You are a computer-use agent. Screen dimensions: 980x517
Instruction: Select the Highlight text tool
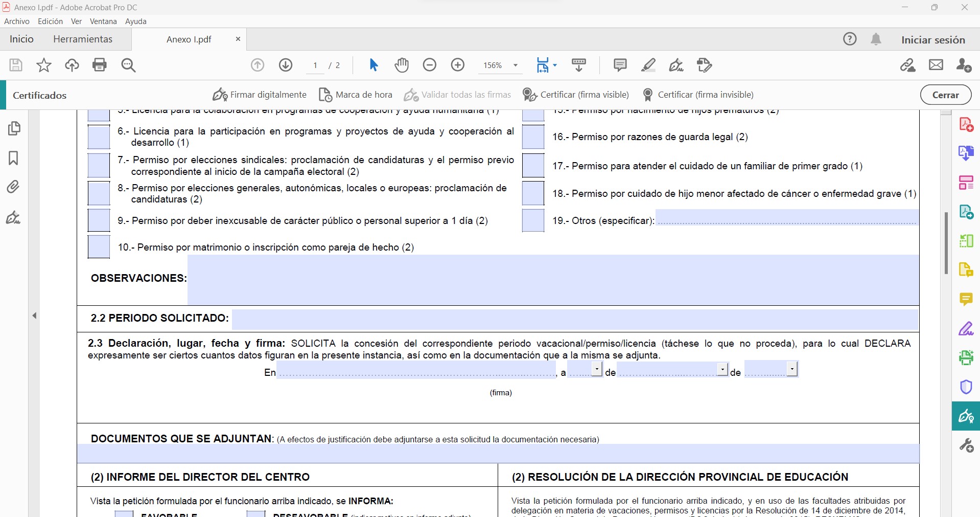point(648,65)
